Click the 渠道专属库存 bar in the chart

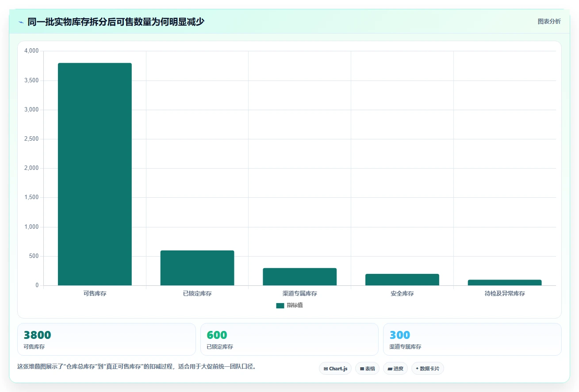click(x=300, y=277)
